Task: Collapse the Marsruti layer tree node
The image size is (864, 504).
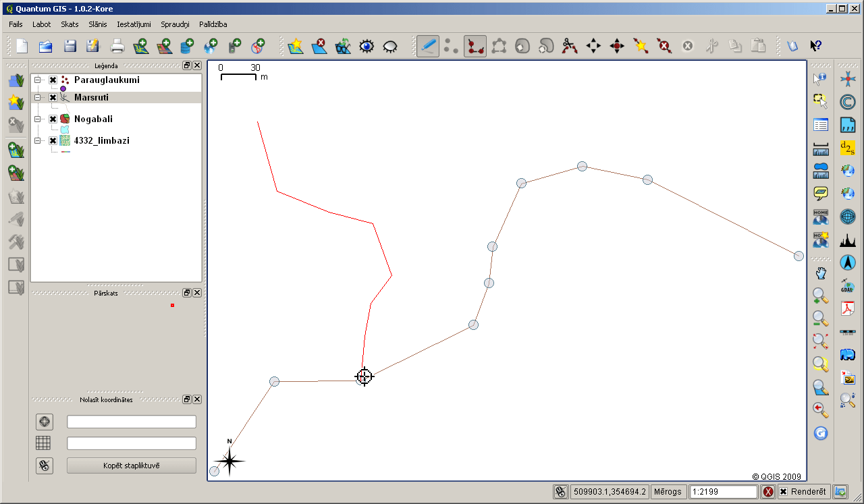Action: [x=38, y=97]
